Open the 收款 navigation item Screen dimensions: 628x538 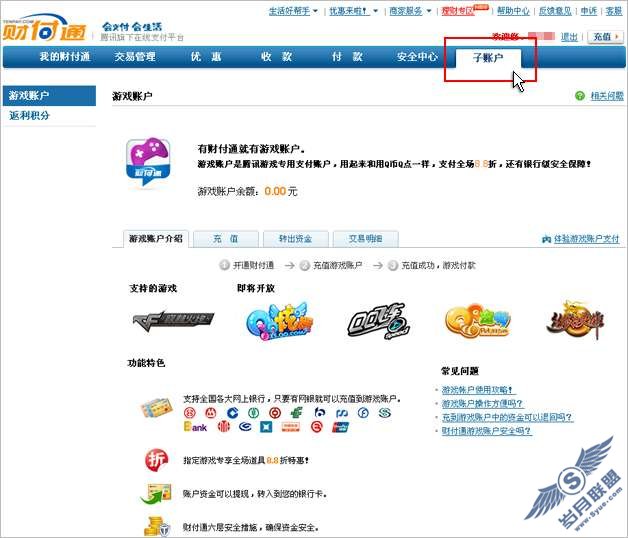[276, 57]
